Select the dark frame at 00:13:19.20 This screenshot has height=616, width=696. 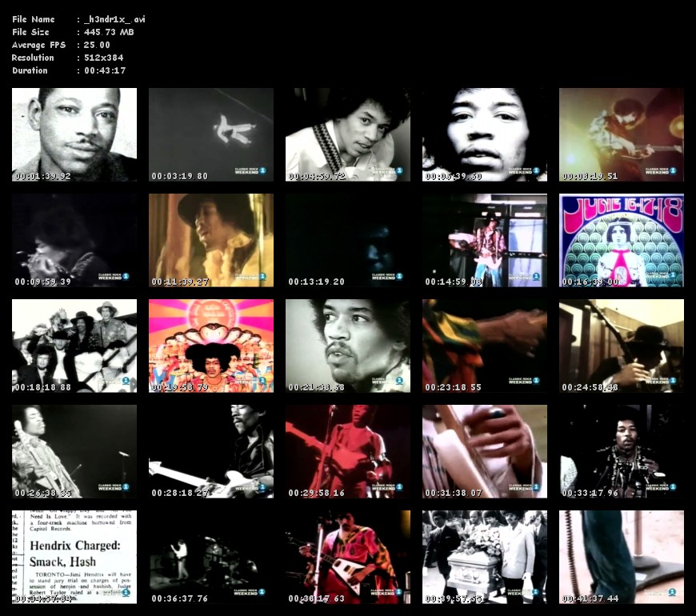click(x=347, y=240)
